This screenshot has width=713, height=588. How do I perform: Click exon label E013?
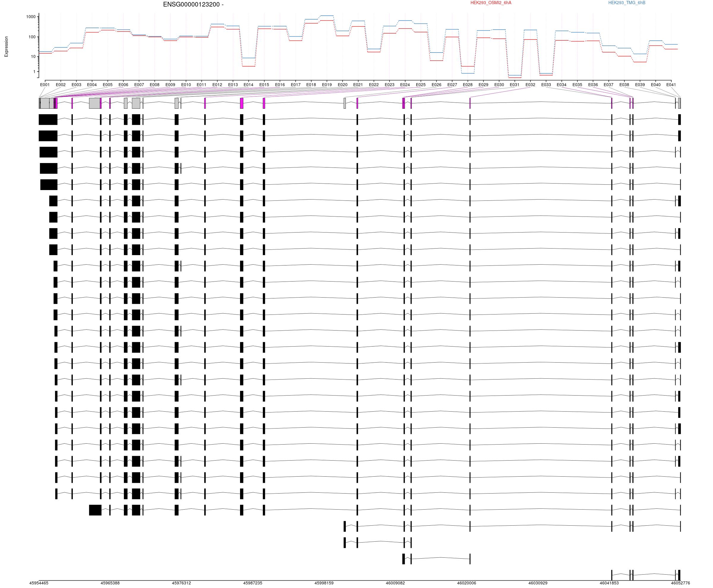233,85
